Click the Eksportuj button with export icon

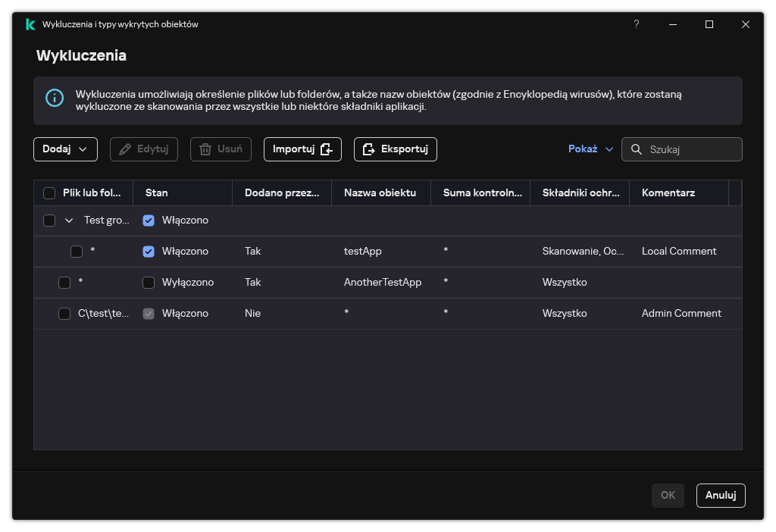pyautogui.click(x=395, y=149)
